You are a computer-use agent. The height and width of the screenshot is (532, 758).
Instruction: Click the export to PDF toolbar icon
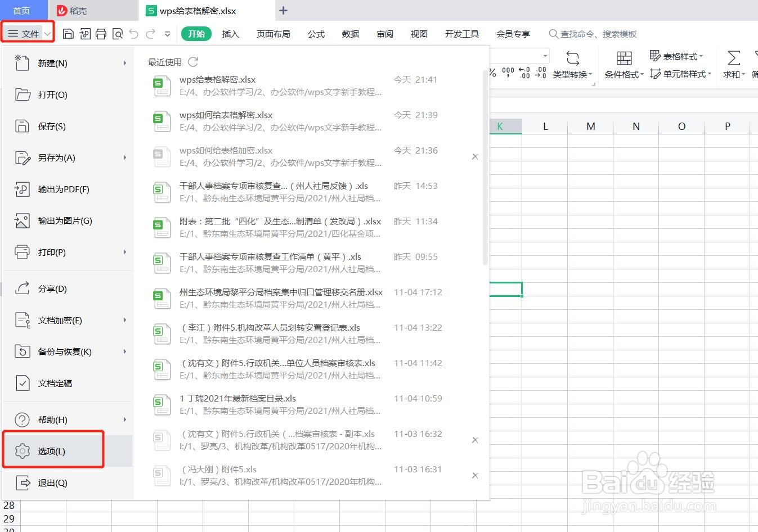click(85, 34)
